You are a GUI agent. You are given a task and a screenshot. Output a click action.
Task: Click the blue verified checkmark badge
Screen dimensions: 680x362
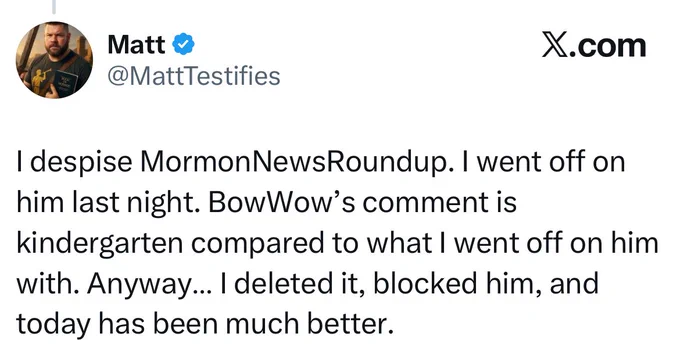tap(184, 44)
